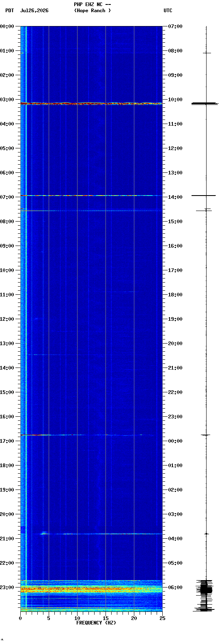Select 08:00 on the UTC axis

tap(175, 51)
